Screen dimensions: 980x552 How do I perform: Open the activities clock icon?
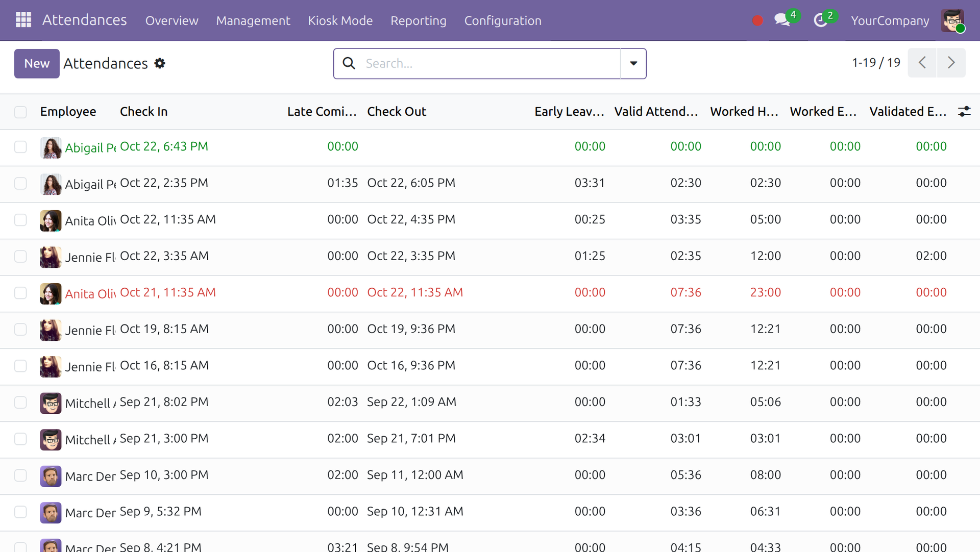(820, 20)
